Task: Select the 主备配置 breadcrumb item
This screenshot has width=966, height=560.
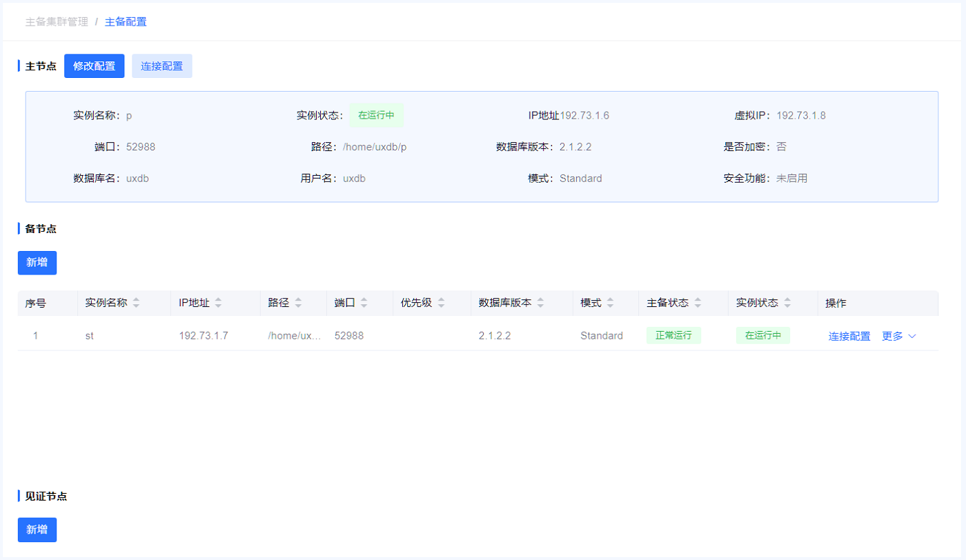Action: coord(126,22)
